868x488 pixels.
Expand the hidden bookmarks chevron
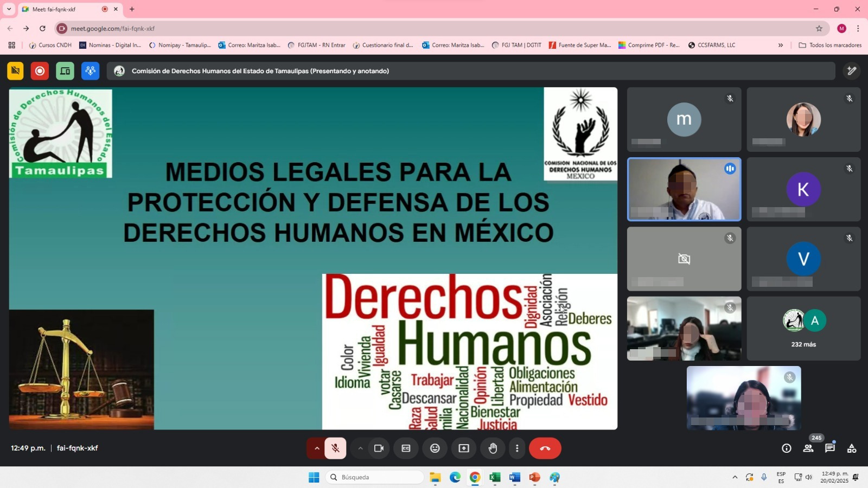coord(781,45)
